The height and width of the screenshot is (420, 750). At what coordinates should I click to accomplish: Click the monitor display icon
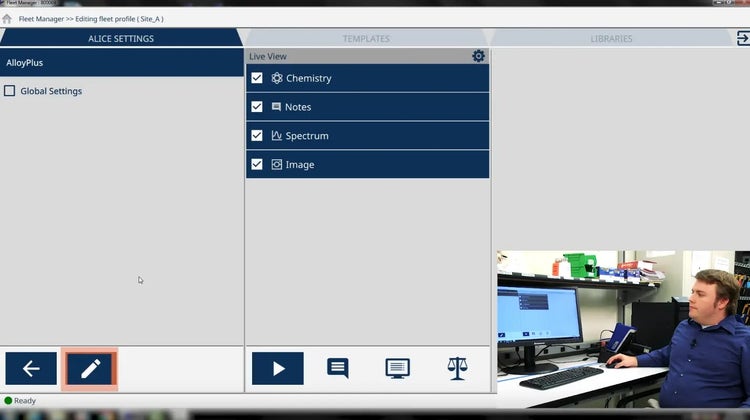[397, 368]
